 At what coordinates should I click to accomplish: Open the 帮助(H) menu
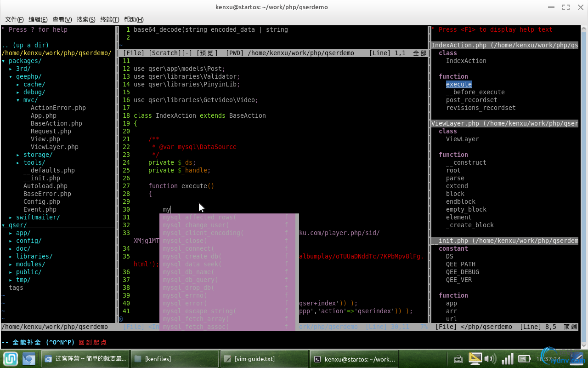(134, 19)
